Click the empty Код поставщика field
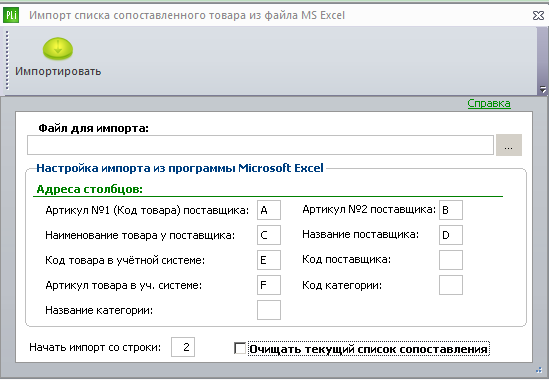 451,260
